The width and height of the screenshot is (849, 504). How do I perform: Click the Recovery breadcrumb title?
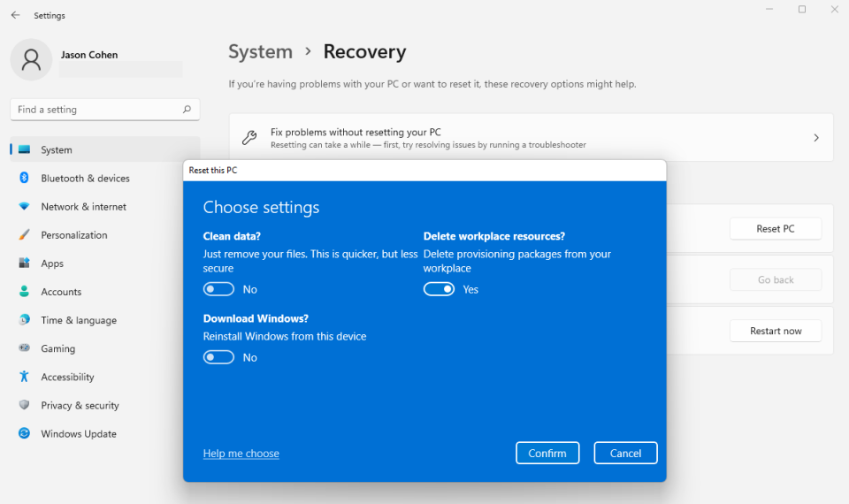[364, 52]
